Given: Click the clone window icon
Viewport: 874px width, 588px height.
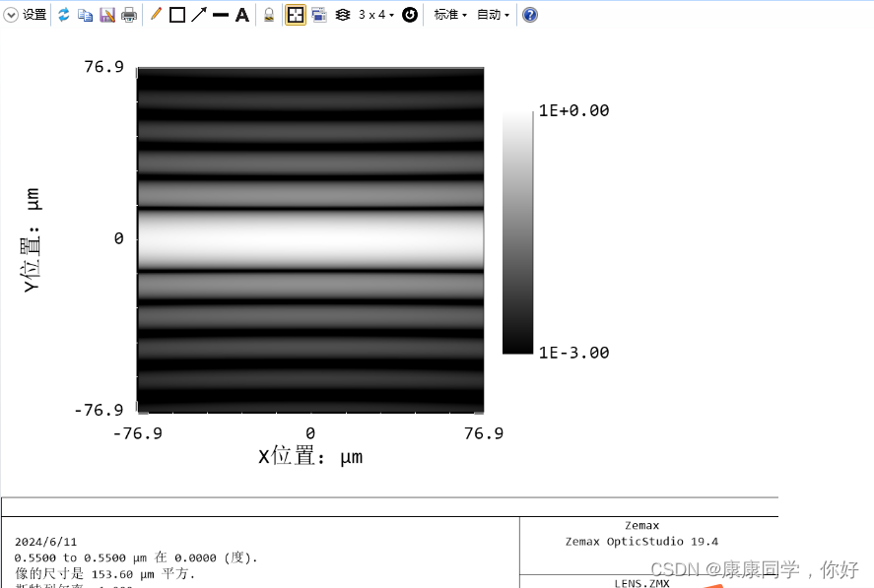Looking at the screenshot, I should 319,15.
